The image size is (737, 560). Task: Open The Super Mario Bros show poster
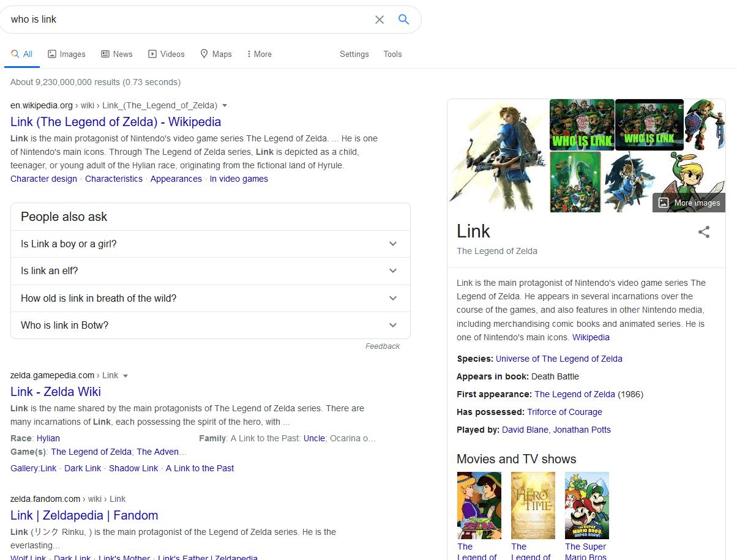point(587,506)
